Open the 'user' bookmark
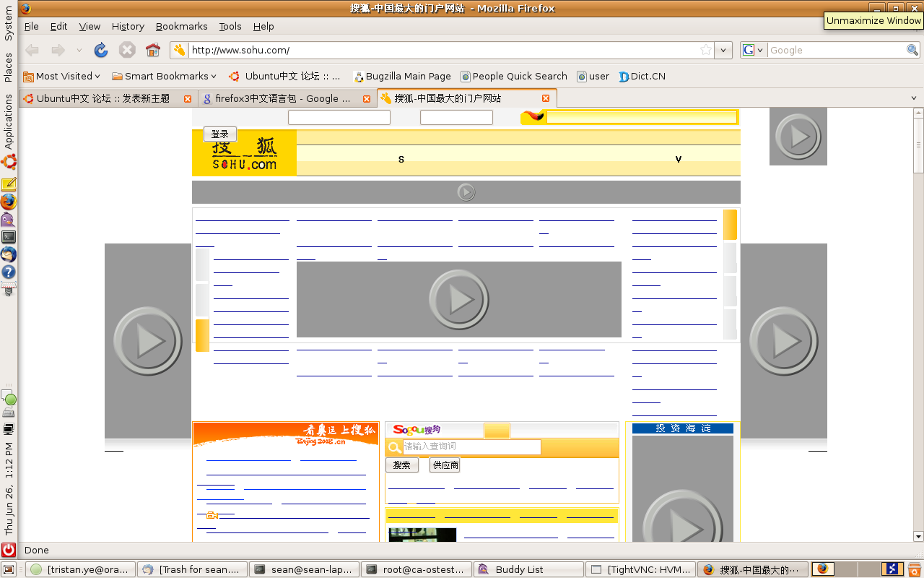924x578 pixels. [x=593, y=76]
